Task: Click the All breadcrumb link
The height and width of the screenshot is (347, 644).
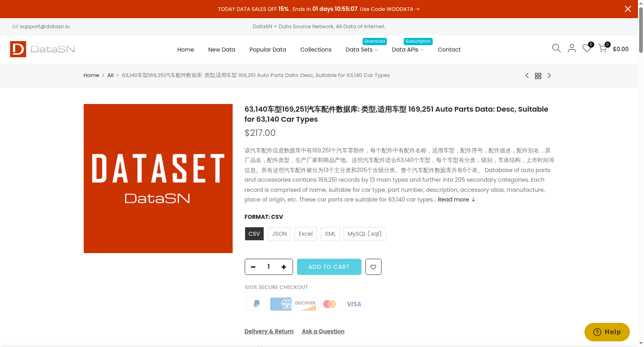Action: click(110, 75)
